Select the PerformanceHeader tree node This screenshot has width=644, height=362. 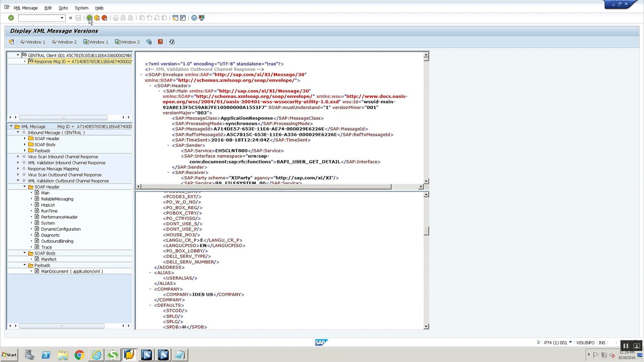click(59, 217)
